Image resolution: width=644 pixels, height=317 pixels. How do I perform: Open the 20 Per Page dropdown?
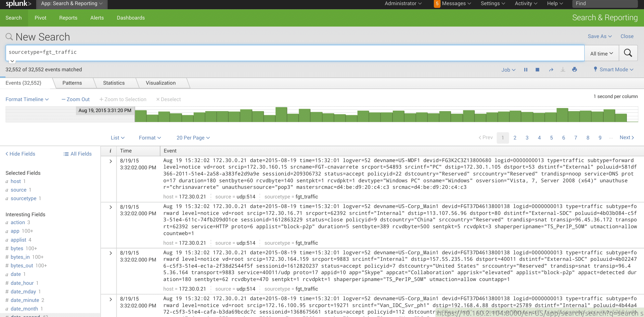tap(193, 138)
